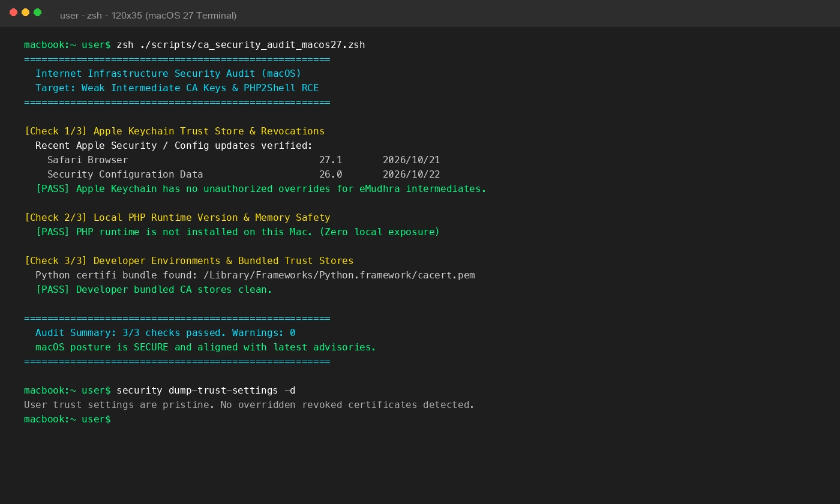Zoom the Terminal using the green button
This screenshot has height=504, width=840.
pyautogui.click(x=37, y=13)
